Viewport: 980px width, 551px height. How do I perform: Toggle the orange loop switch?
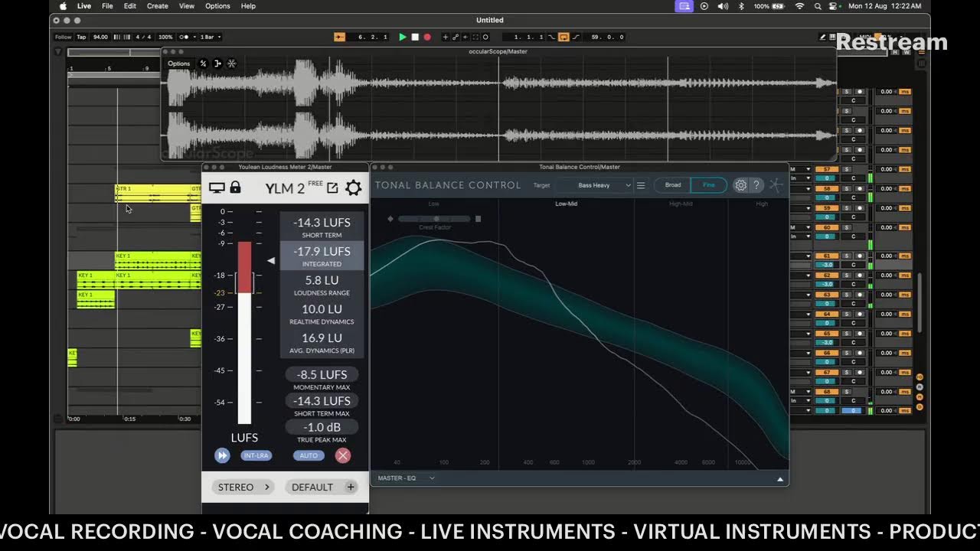563,37
